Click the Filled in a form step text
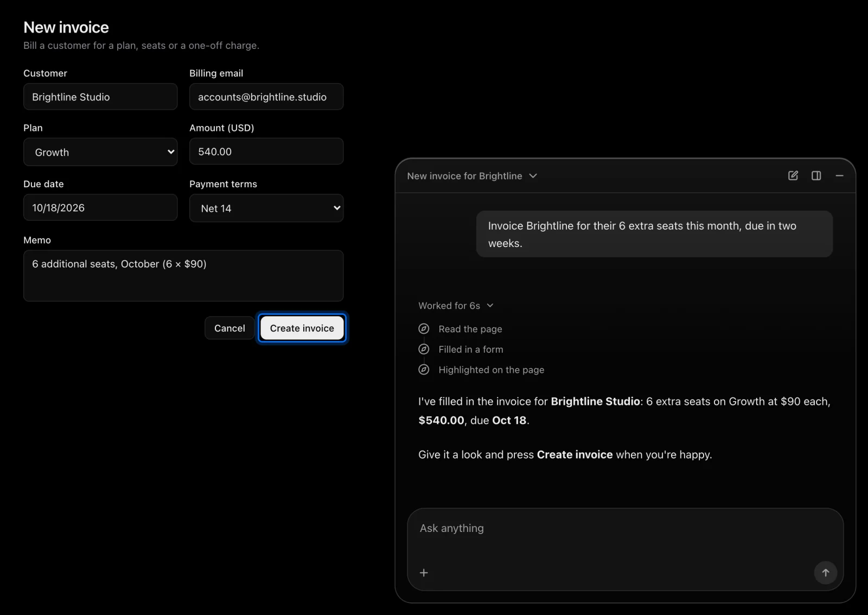This screenshot has height=615, width=868. [471, 350]
